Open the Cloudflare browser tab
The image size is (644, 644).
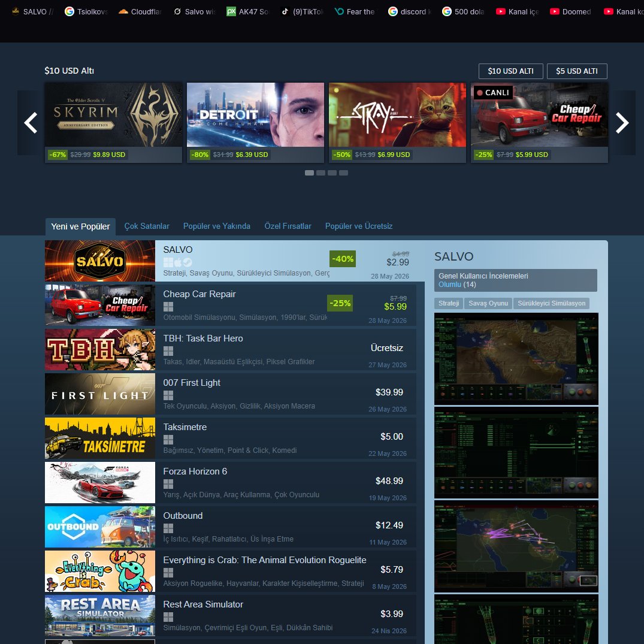tap(140, 11)
